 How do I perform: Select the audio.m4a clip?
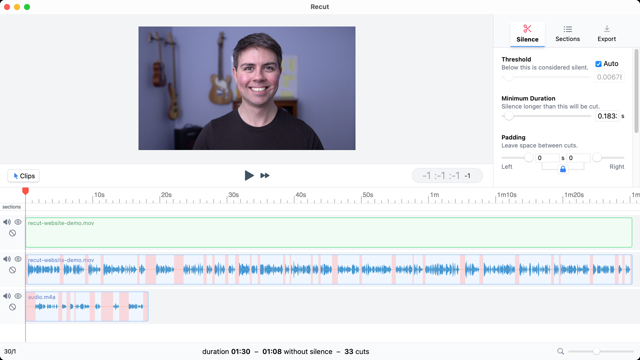pos(87,306)
